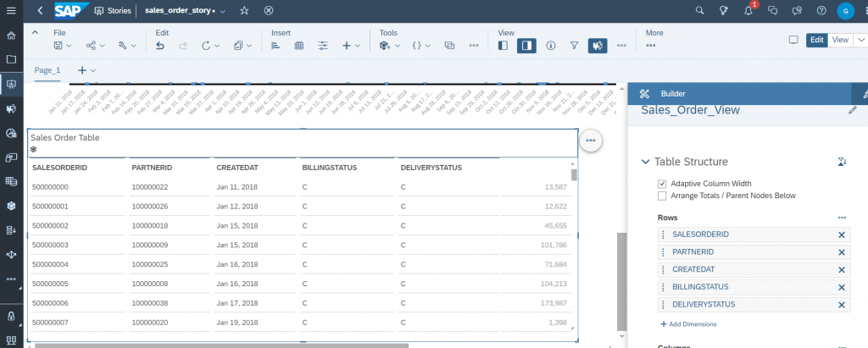Open the Info icon in View group
This screenshot has height=348, width=868.
(x=550, y=46)
